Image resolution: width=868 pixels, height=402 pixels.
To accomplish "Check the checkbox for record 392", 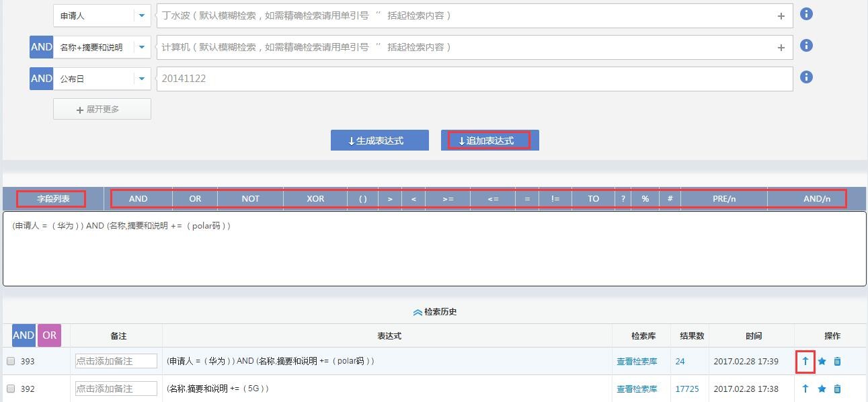I will (11, 389).
